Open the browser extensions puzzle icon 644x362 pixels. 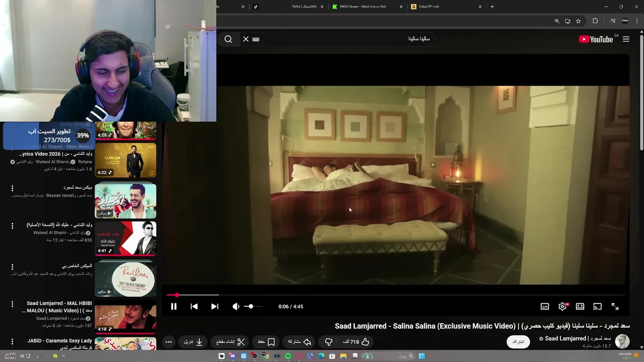(x=595, y=21)
